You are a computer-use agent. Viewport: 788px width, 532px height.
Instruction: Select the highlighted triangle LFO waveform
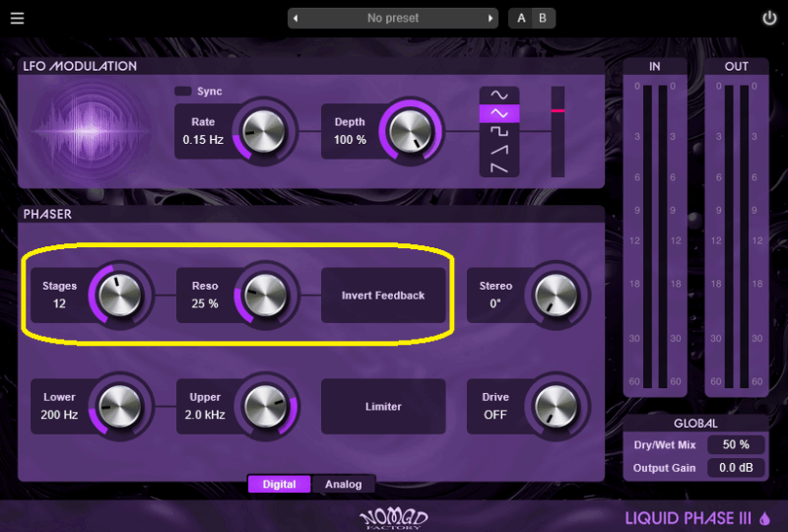coord(499,113)
